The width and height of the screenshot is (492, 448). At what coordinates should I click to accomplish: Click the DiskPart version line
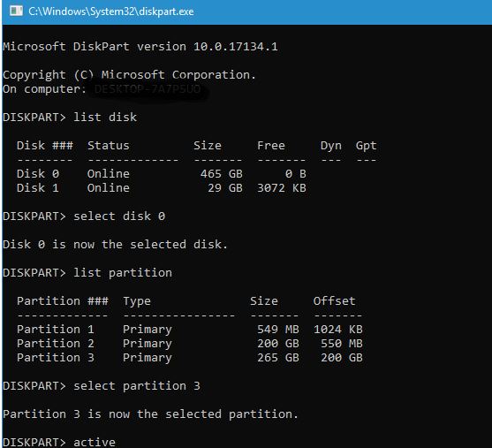(140, 47)
